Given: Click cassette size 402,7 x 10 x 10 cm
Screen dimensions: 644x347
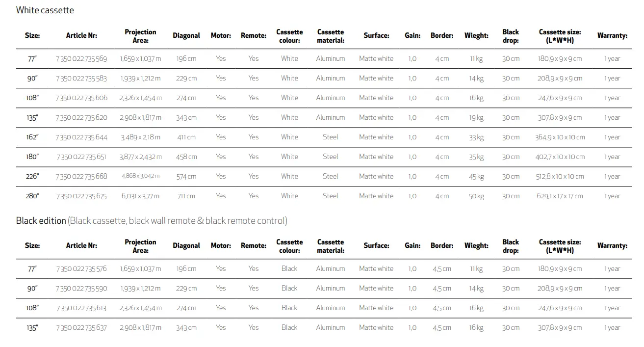Looking at the screenshot, I should click(x=560, y=157).
